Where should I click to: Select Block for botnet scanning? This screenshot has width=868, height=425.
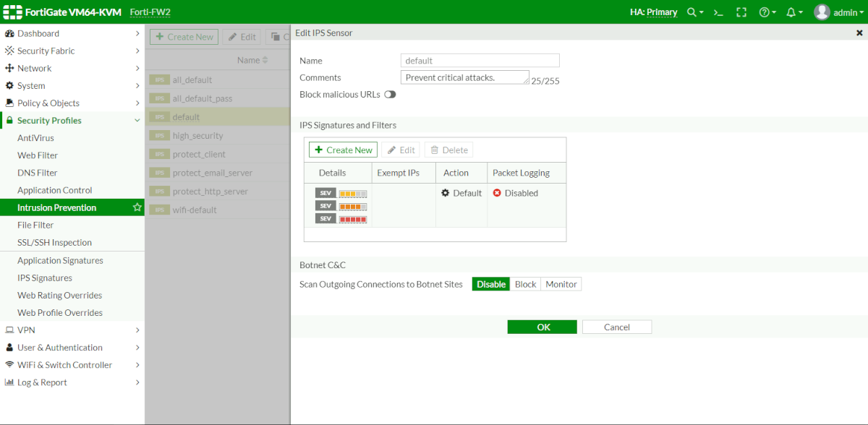pos(525,284)
